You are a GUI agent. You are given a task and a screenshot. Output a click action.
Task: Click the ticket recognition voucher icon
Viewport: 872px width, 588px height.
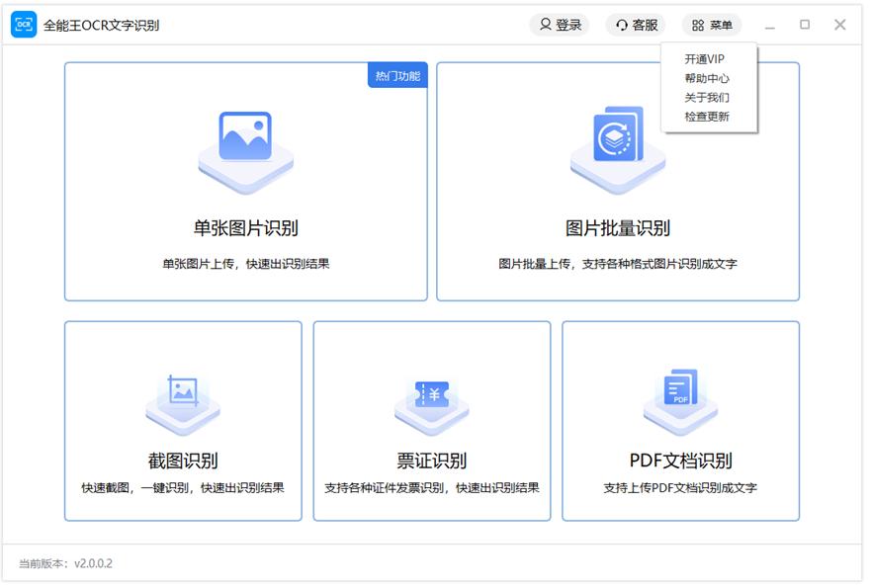(432, 394)
